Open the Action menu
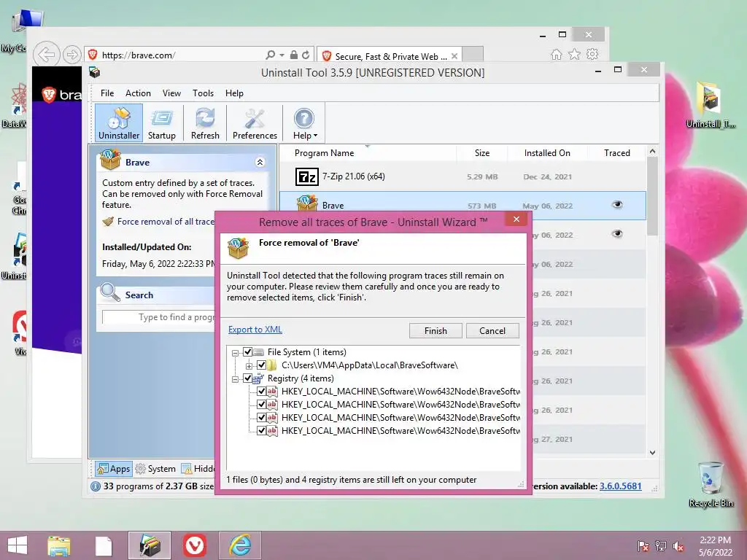 (138, 93)
